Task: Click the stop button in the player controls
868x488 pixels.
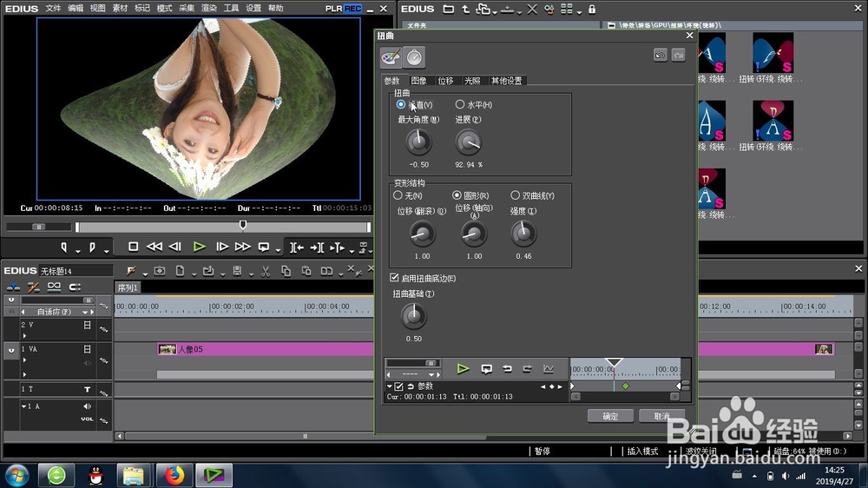Action: 133,247
